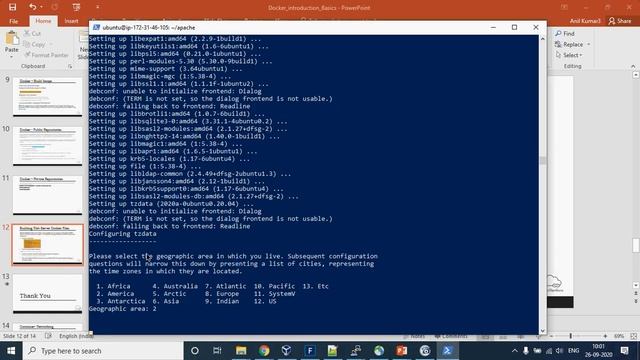Open the Clipboard group dialog launcher
The height and width of the screenshot is (360, 640).
(70, 66)
